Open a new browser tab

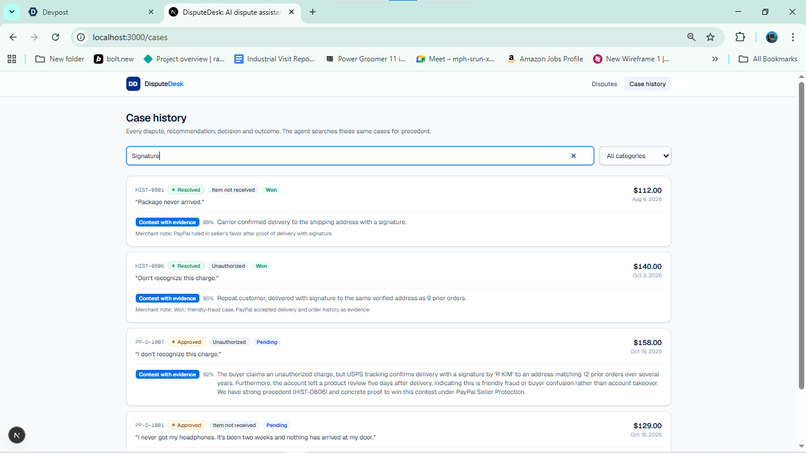tap(313, 12)
